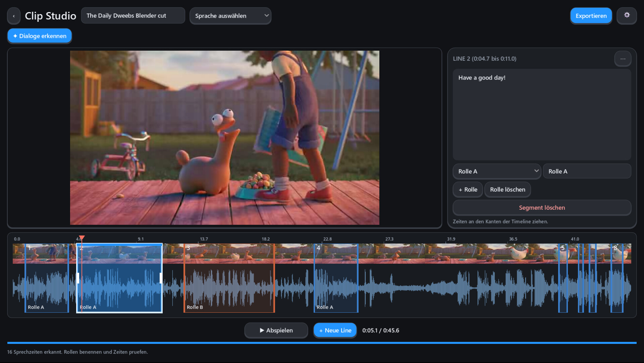Select timeline segment 8
The image size is (644, 363).
coord(617,278)
